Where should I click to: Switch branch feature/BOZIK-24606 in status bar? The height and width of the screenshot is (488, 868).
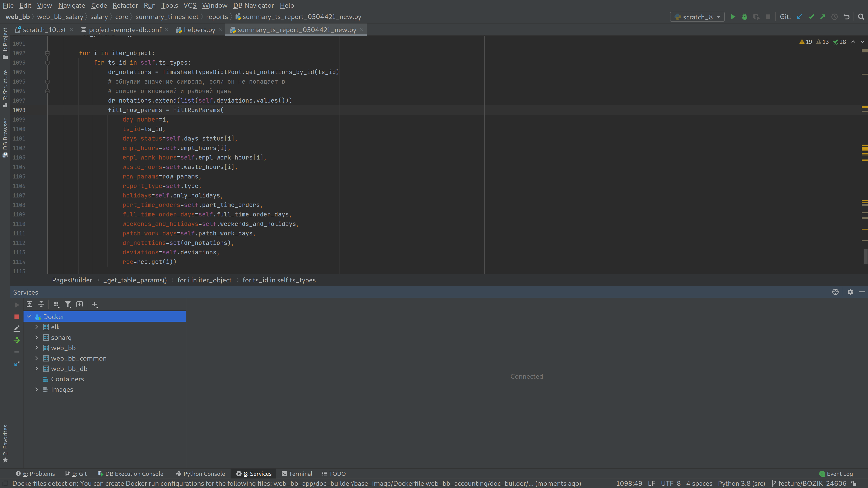pos(809,483)
